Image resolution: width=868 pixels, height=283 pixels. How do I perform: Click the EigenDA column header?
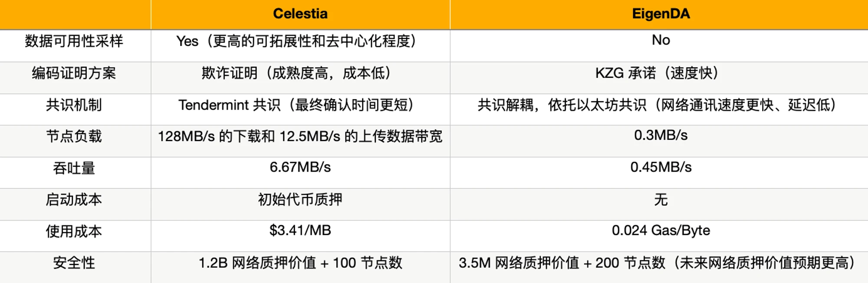661,14
